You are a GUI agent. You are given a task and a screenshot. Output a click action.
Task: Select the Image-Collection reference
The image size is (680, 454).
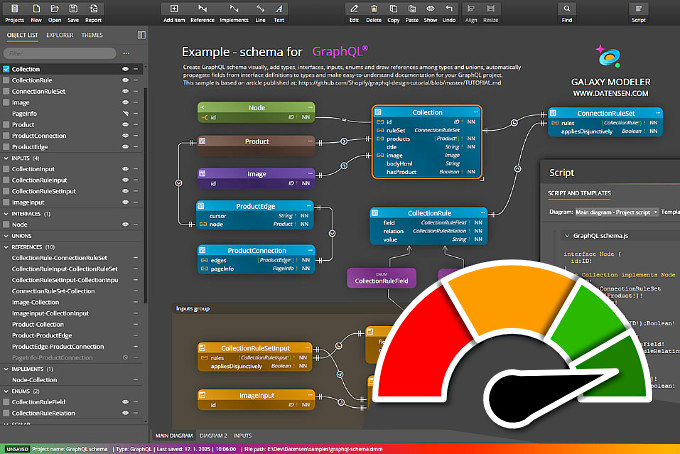pos(35,302)
